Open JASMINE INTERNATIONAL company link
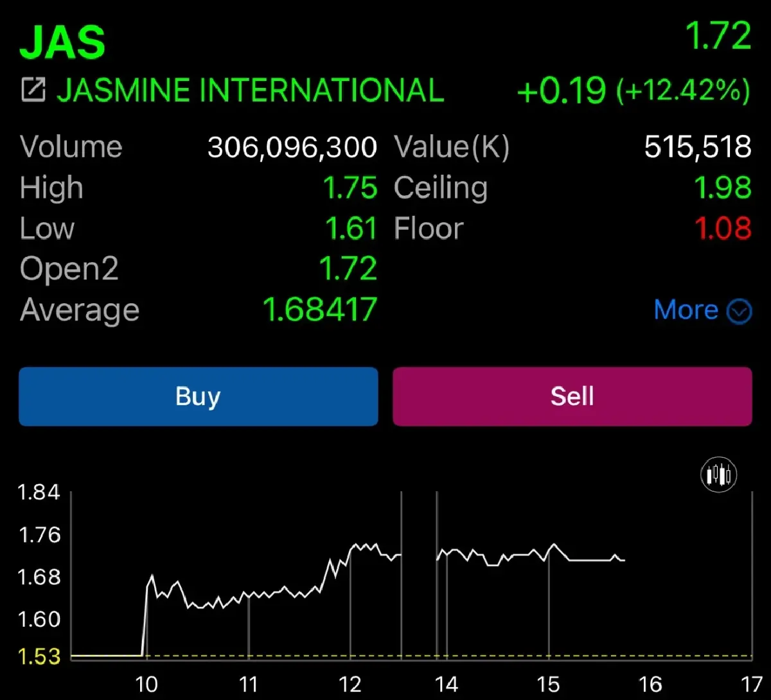Screen dimensions: 771x700 251,90
